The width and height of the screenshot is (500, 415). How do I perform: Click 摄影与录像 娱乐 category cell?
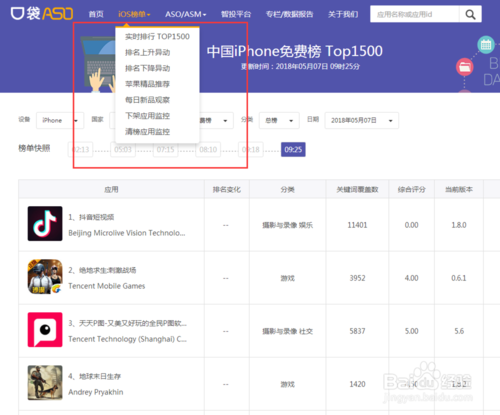(287, 225)
